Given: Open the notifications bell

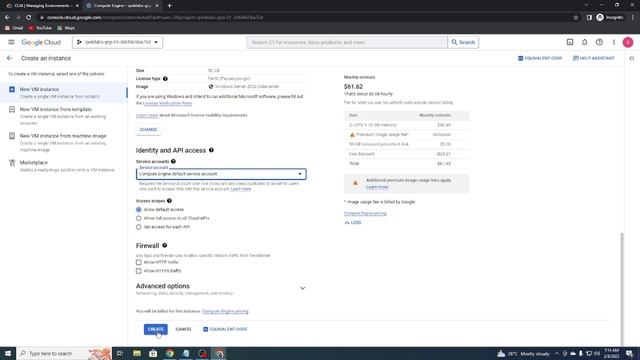Looking at the screenshot, I should 584,42.
